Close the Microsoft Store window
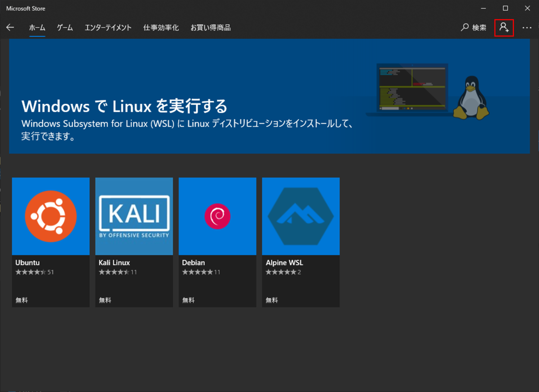Image resolution: width=539 pixels, height=392 pixels. 527,8
